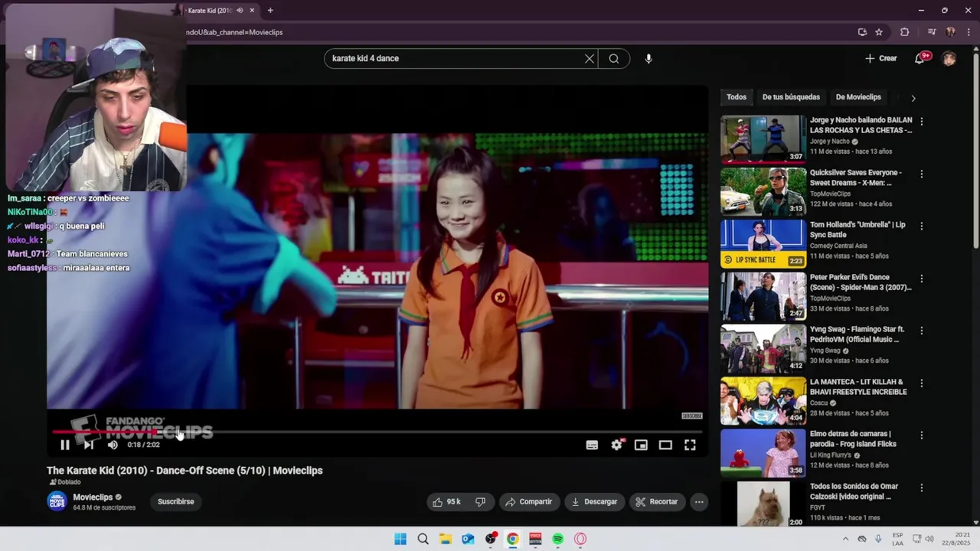The image size is (980, 551).
Task: Open Spotify from the taskbar
Action: click(558, 539)
